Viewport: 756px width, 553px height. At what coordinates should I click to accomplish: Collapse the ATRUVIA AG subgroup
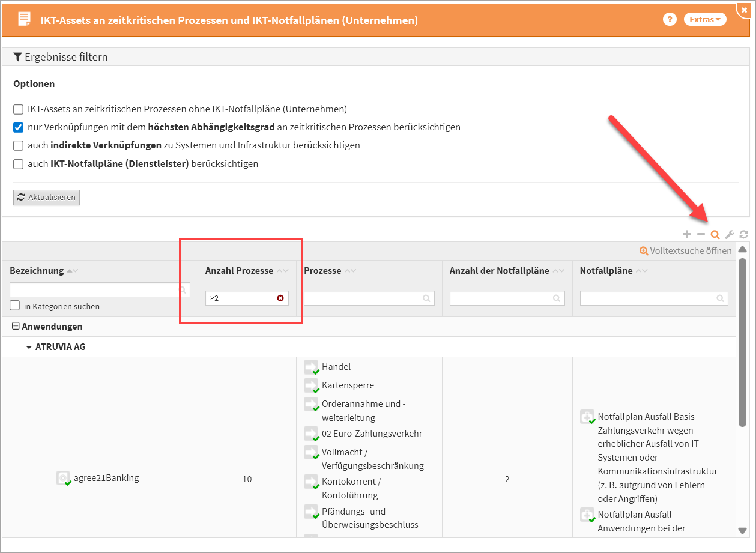[x=29, y=347]
